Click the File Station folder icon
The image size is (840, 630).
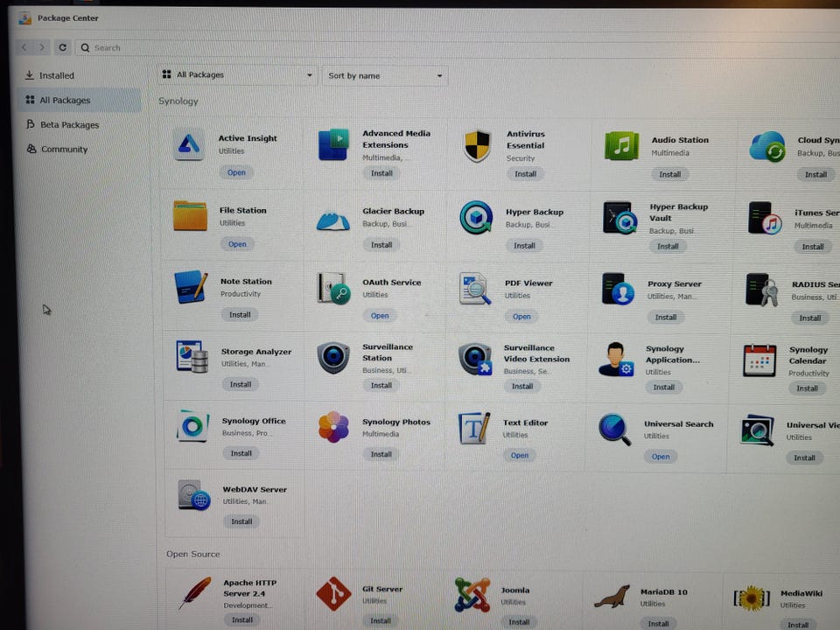tap(190, 216)
